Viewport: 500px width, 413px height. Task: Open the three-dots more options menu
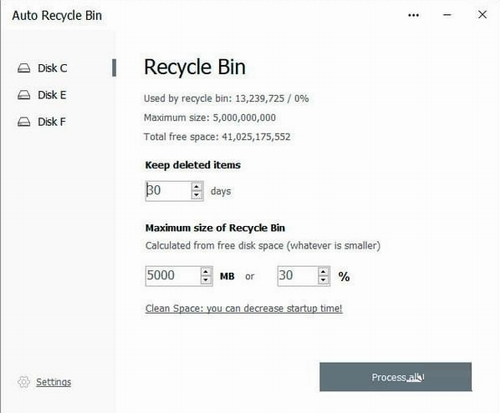(x=413, y=15)
